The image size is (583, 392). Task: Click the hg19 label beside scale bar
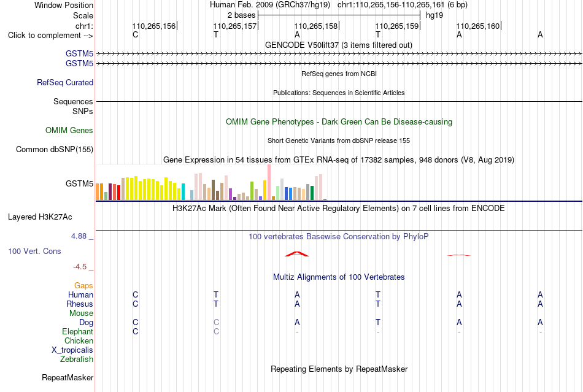(434, 15)
